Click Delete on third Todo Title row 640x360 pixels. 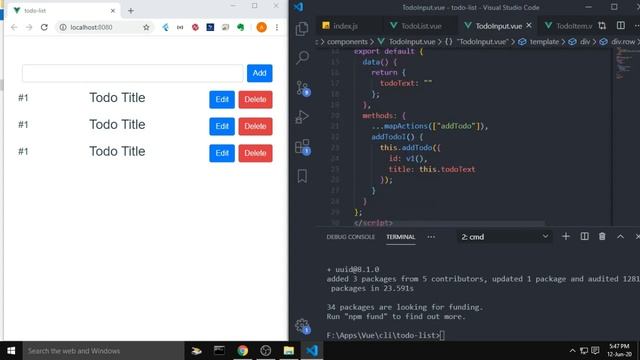(x=256, y=153)
